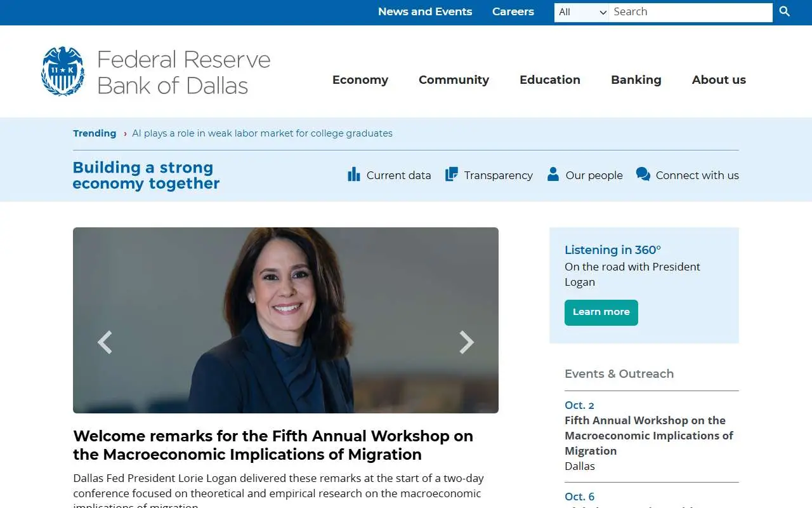Viewport: 812px width, 508px height.
Task: Click the On the road with President Logan text
Action: pyautogui.click(x=632, y=274)
